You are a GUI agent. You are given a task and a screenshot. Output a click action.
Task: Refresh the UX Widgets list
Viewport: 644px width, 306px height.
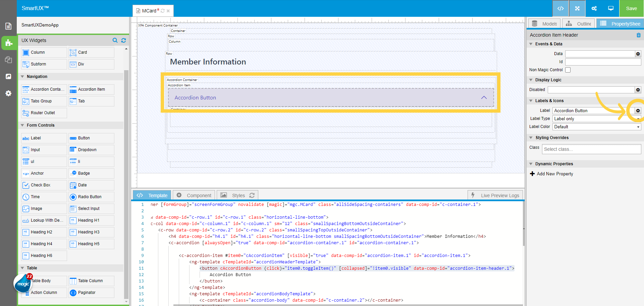pos(123,40)
